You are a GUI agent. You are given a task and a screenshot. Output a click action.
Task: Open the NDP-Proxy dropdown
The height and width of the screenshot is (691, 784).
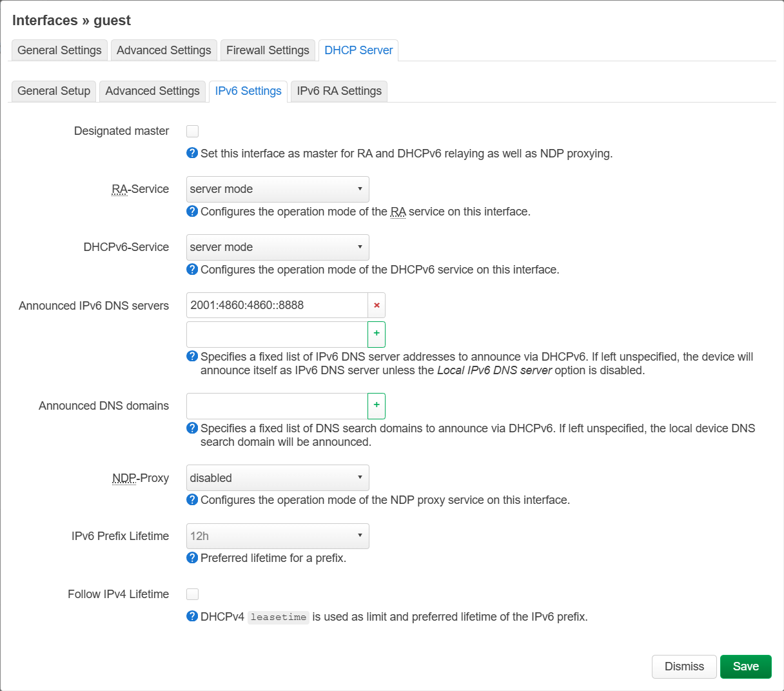pos(277,478)
